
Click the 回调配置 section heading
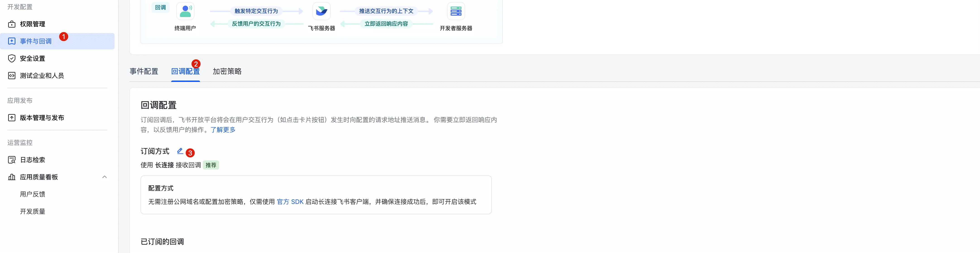pyautogui.click(x=159, y=105)
